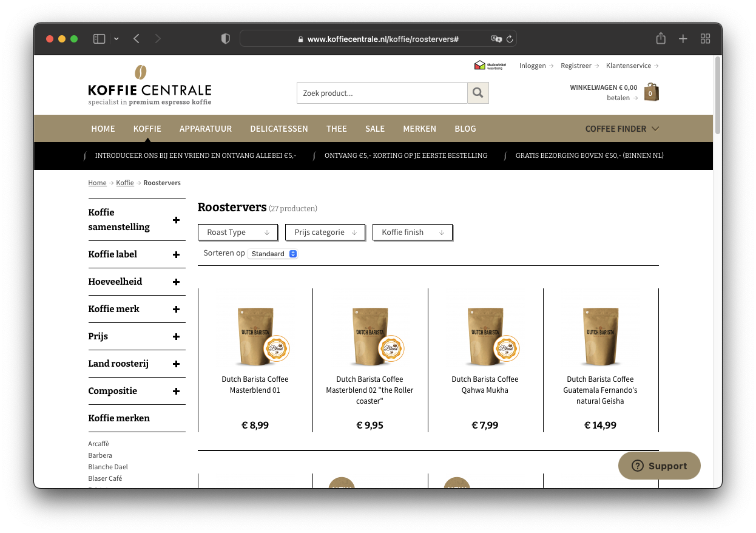Open the Prijs categorie dropdown

point(325,232)
